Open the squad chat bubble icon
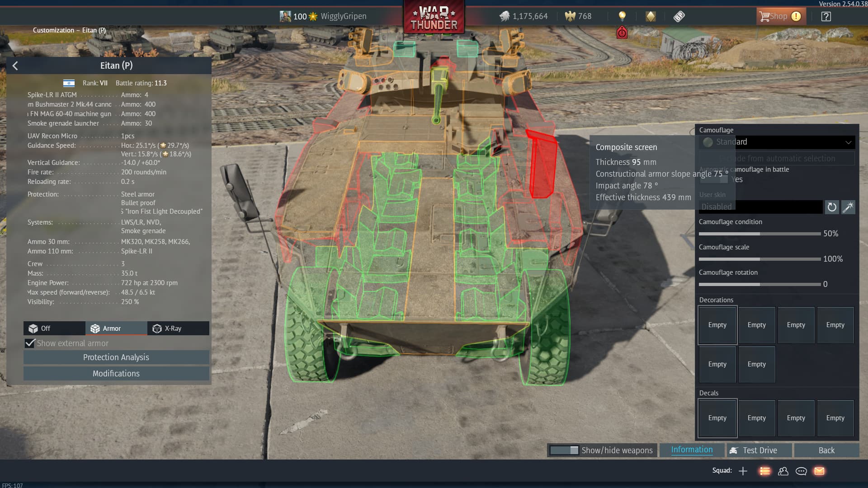 [x=801, y=471]
